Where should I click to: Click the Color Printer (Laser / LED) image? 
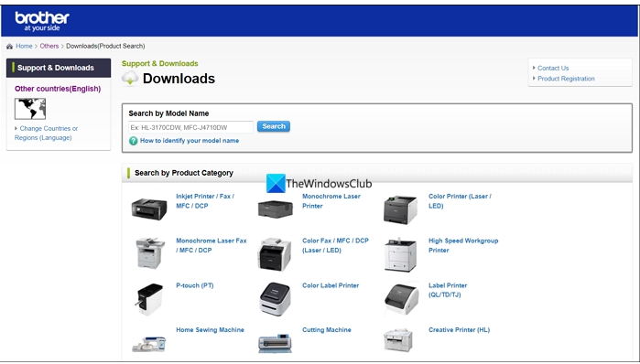[400, 209]
